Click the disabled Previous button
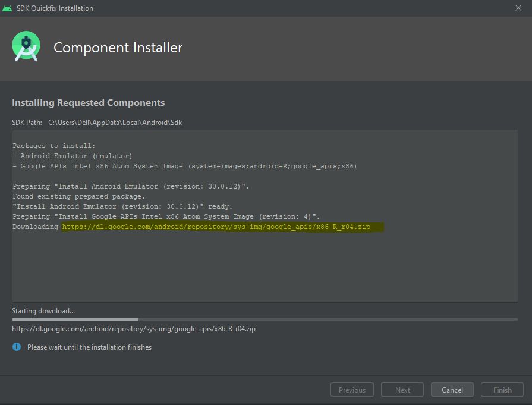Screen dimensions: 532x405 (x=352, y=390)
